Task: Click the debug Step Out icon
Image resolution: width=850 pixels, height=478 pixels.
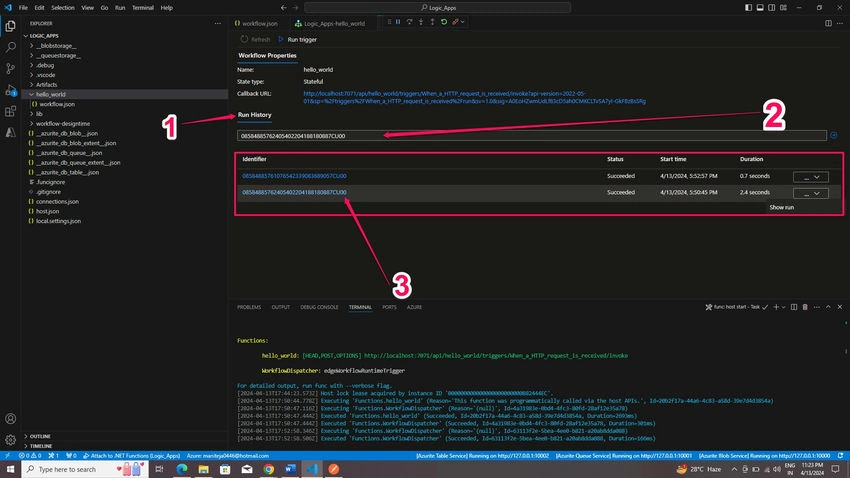Action: tap(432, 22)
